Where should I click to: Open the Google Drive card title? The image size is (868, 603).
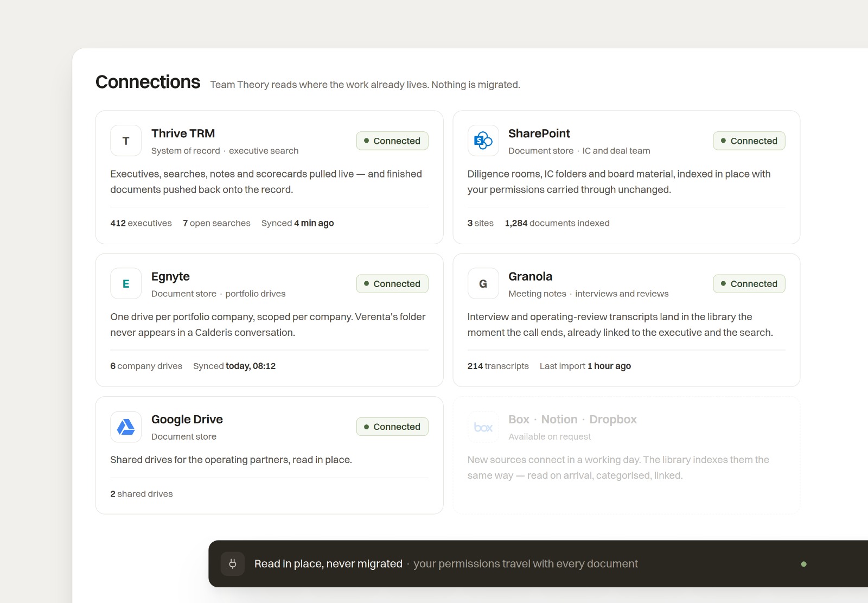[187, 420]
